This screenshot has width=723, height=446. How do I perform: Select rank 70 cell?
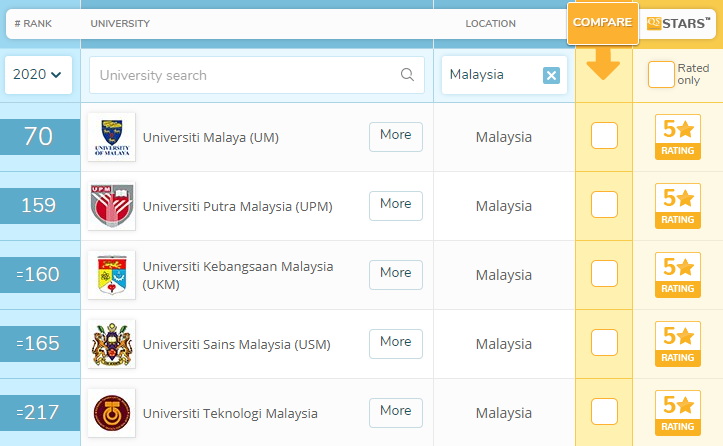40,137
